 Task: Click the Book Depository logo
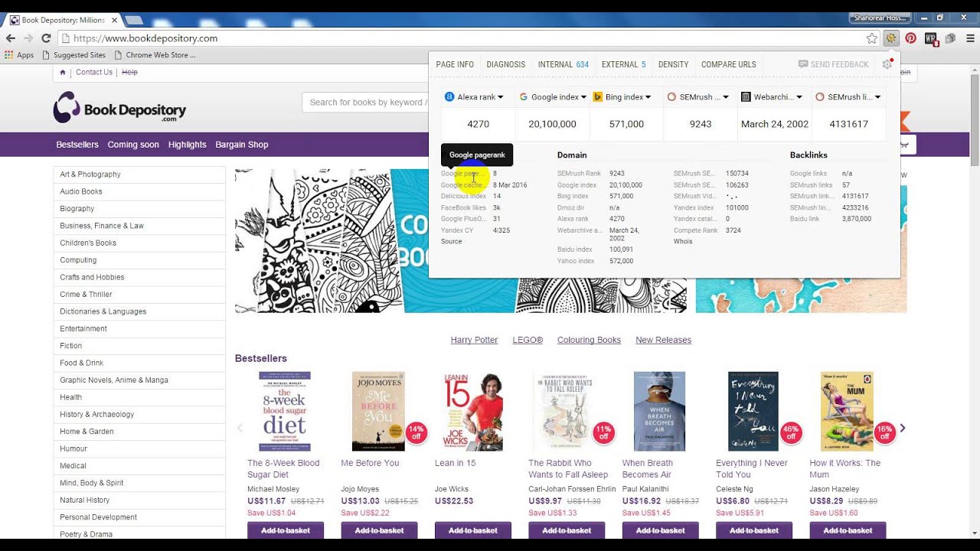(x=119, y=108)
